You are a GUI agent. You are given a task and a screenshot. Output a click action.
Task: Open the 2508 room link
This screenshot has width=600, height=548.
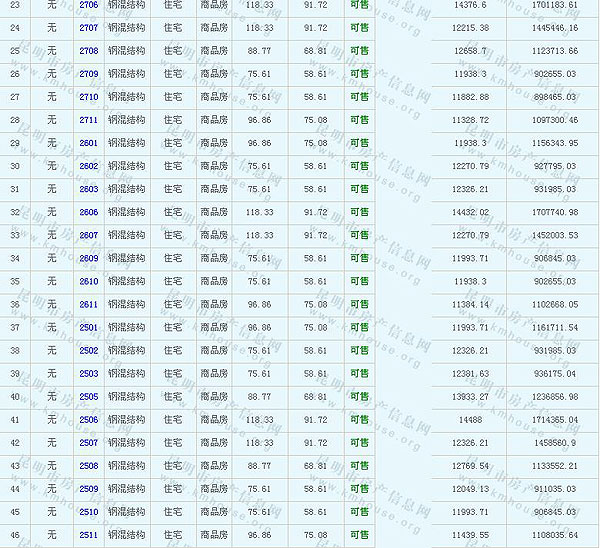pyautogui.click(x=88, y=466)
